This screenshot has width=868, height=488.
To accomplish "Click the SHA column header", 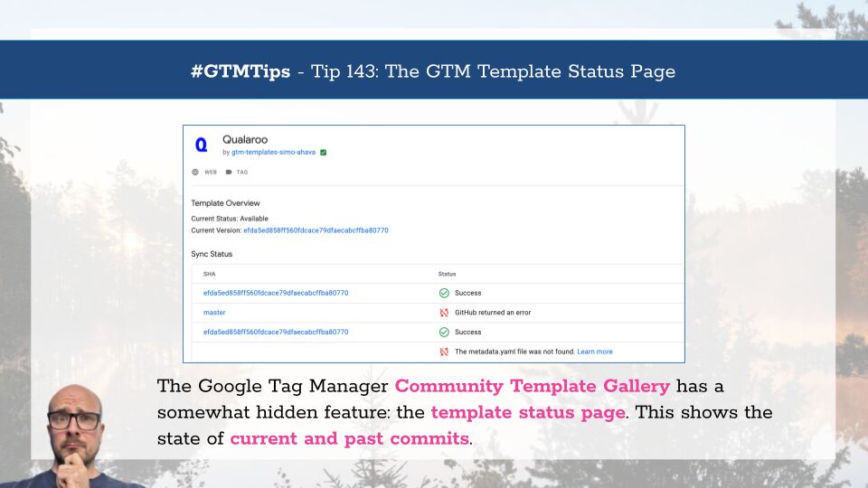I will point(209,274).
